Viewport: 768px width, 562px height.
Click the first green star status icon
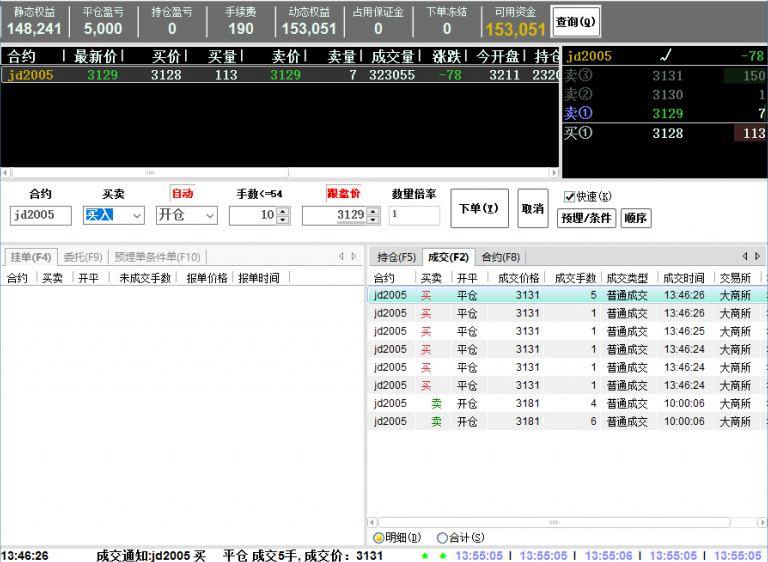pos(425,556)
